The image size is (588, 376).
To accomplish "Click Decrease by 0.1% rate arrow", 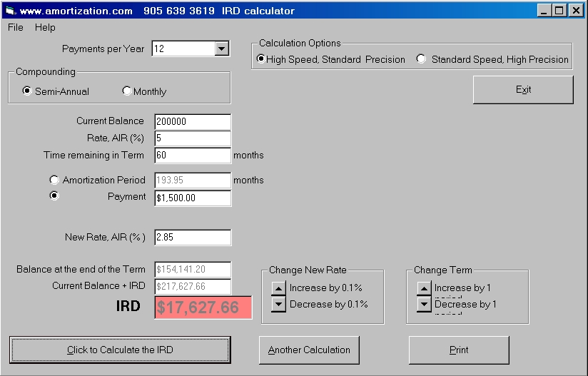I will [278, 304].
